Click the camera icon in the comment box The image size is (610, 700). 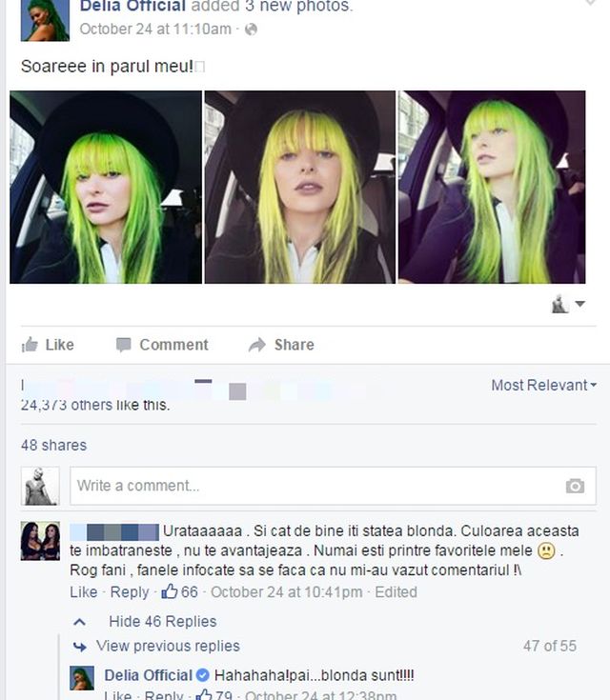tap(575, 486)
